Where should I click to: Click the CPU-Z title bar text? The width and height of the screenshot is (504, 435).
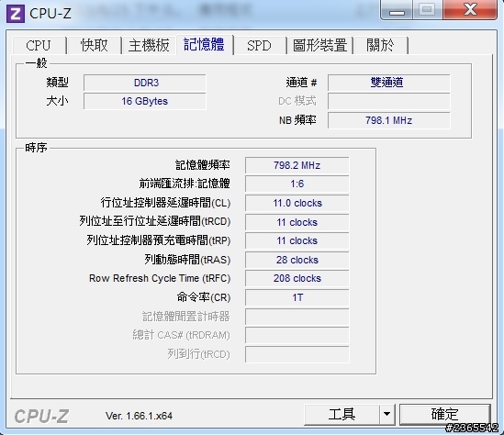tap(50, 14)
